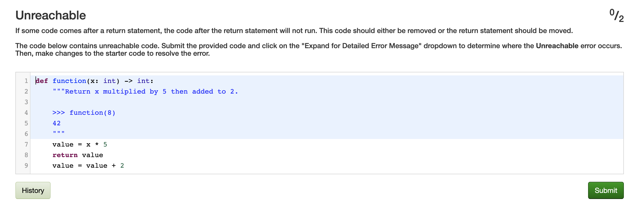Click the expected output 42 on line 5
Viewport: 644px width, 203px height.
56,123
